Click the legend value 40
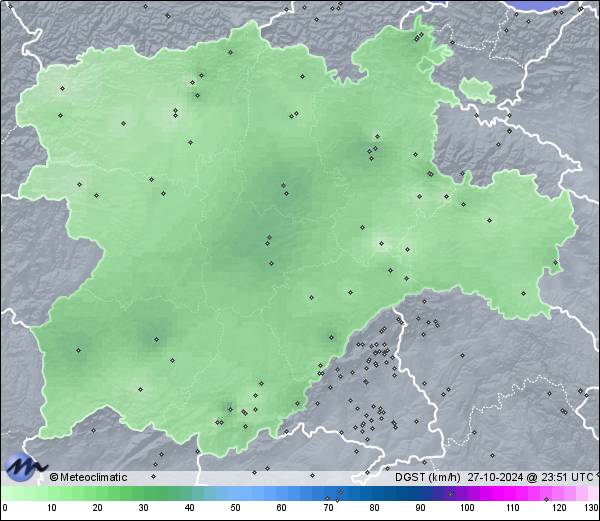600x521 pixels. pos(189,508)
